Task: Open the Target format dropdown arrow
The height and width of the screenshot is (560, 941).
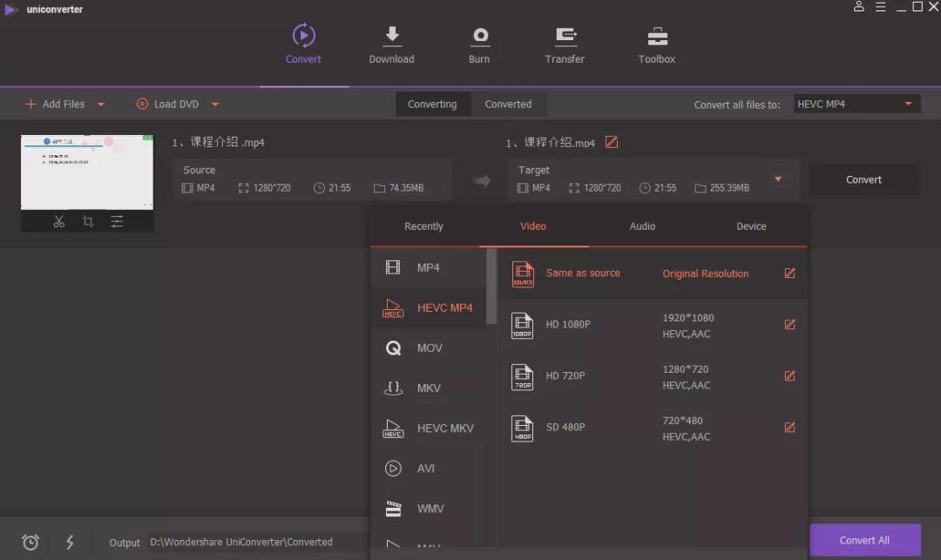Action: pos(776,179)
